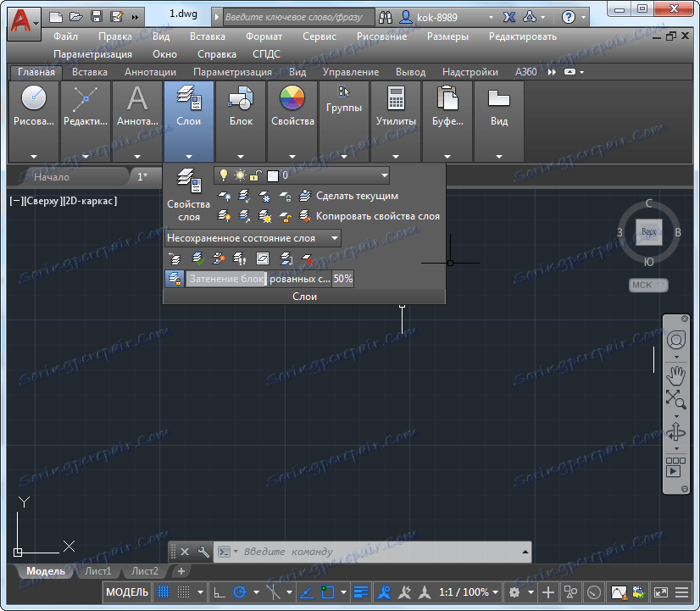This screenshot has width=700, height=611.
Task: Open the Layer Properties manager (Свойства слоя)
Action: 188,194
